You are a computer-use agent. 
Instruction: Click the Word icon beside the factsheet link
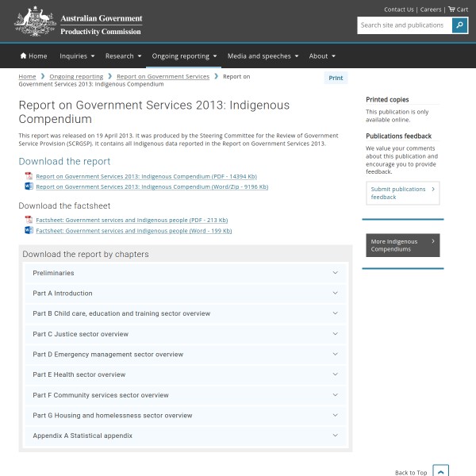coord(29,230)
